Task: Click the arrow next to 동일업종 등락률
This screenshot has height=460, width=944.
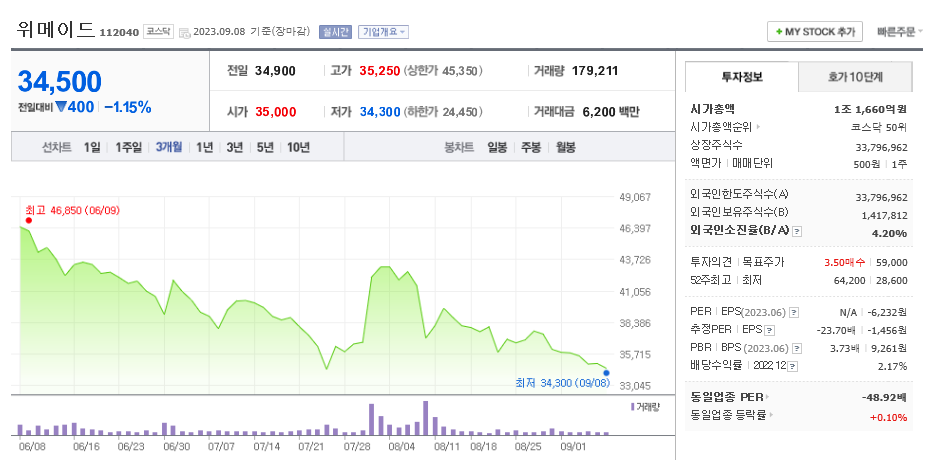Action: [772, 415]
